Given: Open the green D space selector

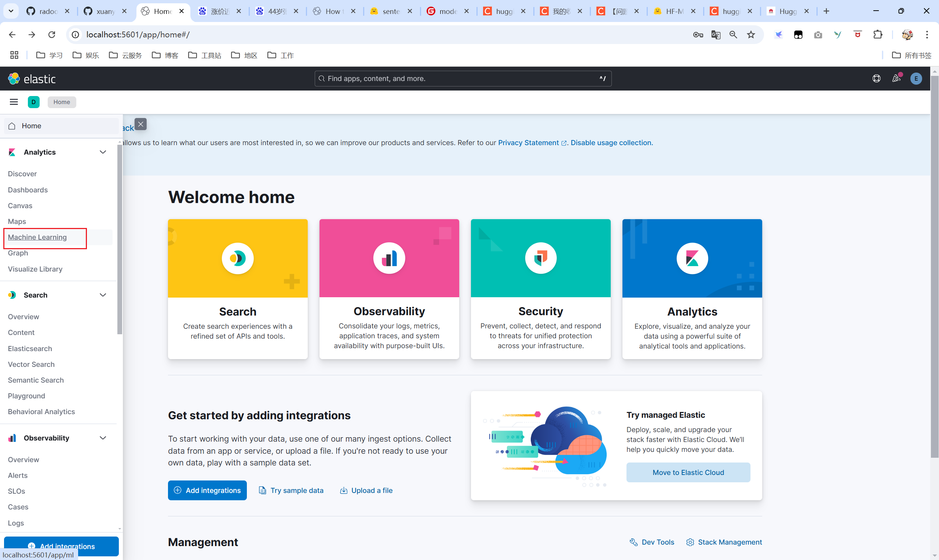Looking at the screenshot, I should 34,102.
